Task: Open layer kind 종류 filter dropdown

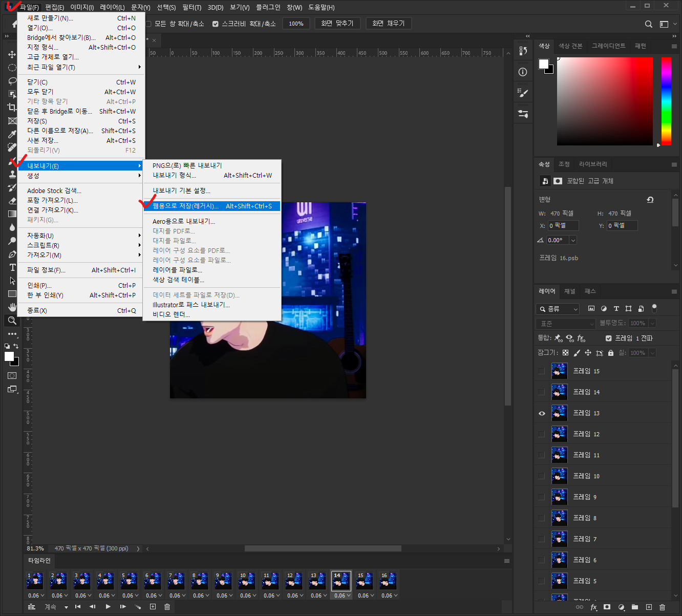Action: click(558, 309)
